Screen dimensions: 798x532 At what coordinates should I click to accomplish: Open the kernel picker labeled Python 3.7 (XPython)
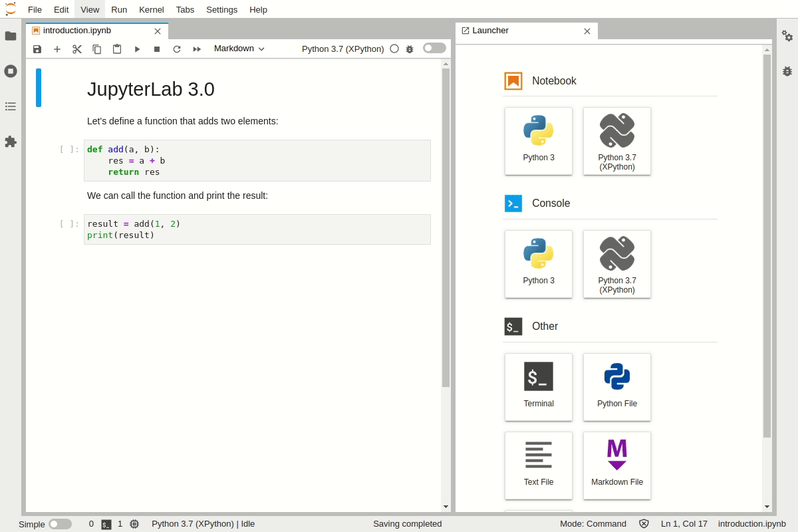click(x=342, y=49)
